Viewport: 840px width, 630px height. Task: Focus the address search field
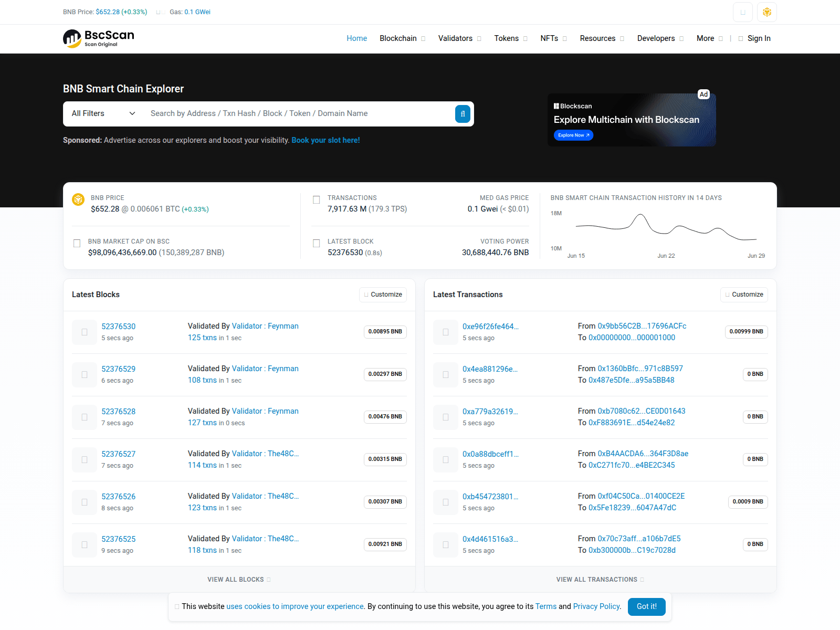299,113
